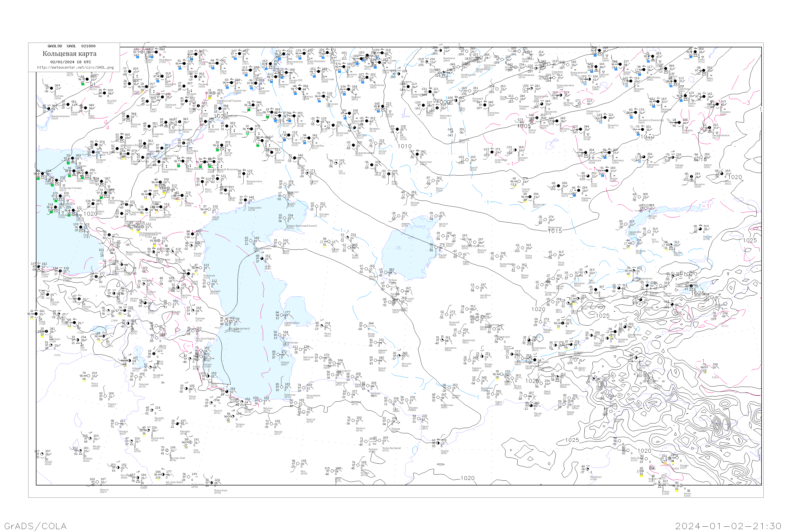
Task: Click the 1000 isobar label
Action: click(443, 102)
